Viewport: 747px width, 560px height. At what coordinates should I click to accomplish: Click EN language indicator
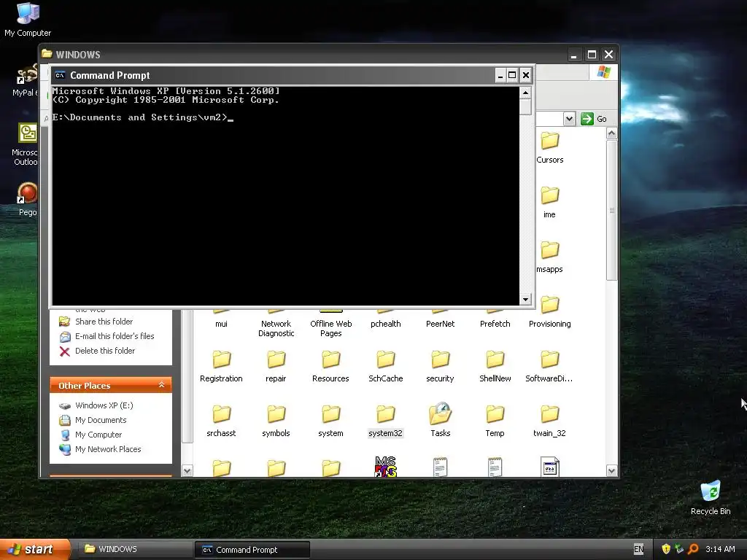point(639,549)
